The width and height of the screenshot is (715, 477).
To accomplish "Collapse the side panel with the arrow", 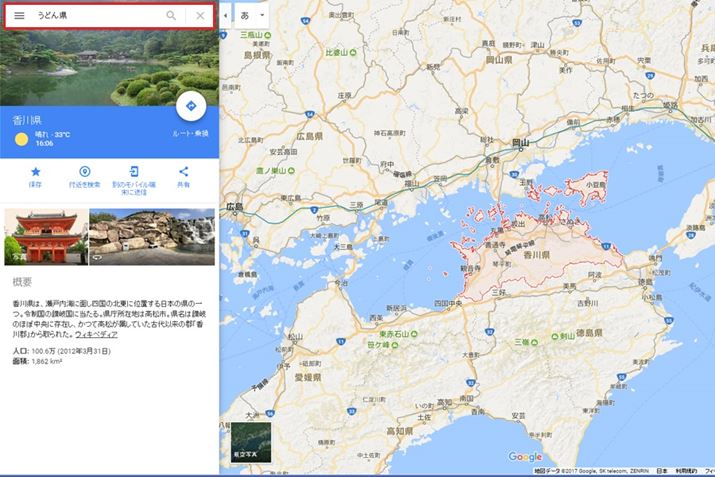I will 225,16.
